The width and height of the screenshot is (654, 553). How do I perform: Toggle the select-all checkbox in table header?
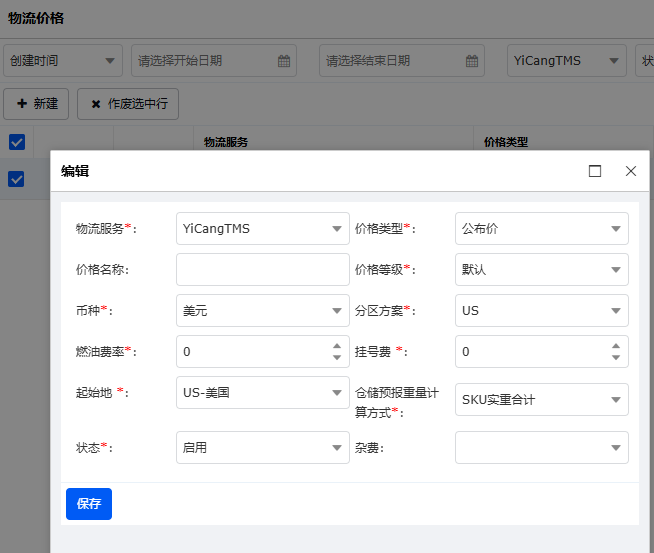[x=17, y=142]
